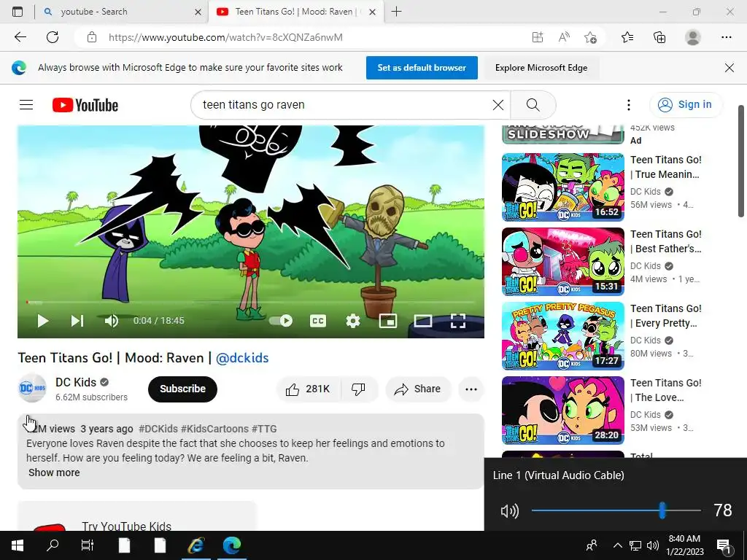
Task: Open Every Pretty Pretty Pegasus video title
Action: 666,316
